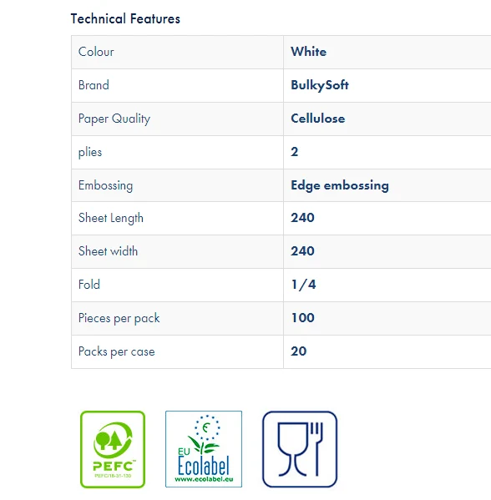Click the Embossing row label
Image resolution: width=491 pixels, height=500 pixels.
[105, 186]
